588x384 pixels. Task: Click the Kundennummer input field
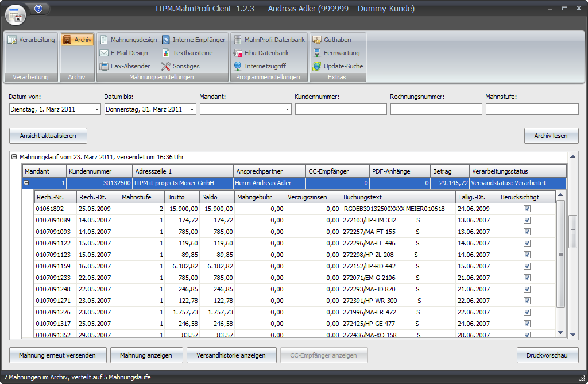(341, 109)
